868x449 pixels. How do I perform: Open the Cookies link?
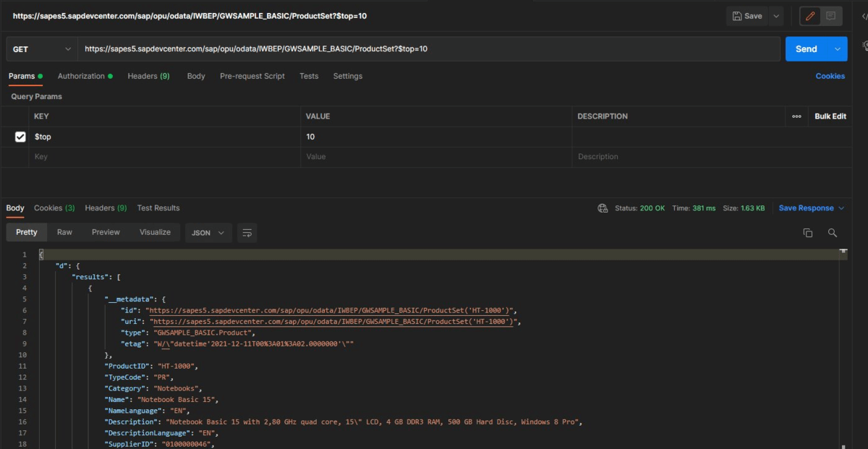pos(830,76)
